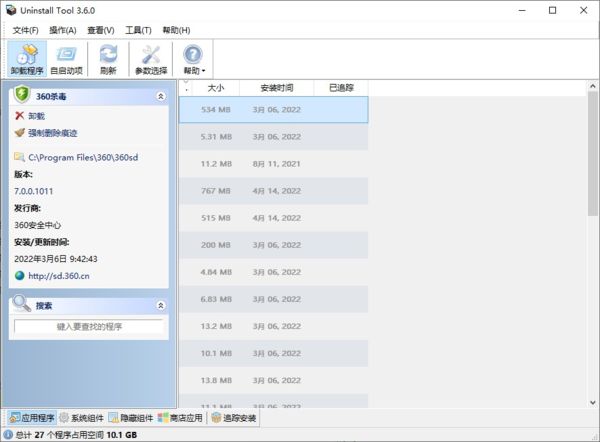
Task: Select the 6.83 MB program row
Action: click(x=274, y=299)
